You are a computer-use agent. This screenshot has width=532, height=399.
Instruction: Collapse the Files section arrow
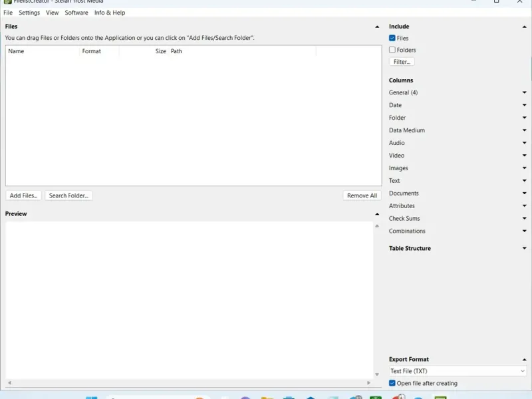coord(377,27)
